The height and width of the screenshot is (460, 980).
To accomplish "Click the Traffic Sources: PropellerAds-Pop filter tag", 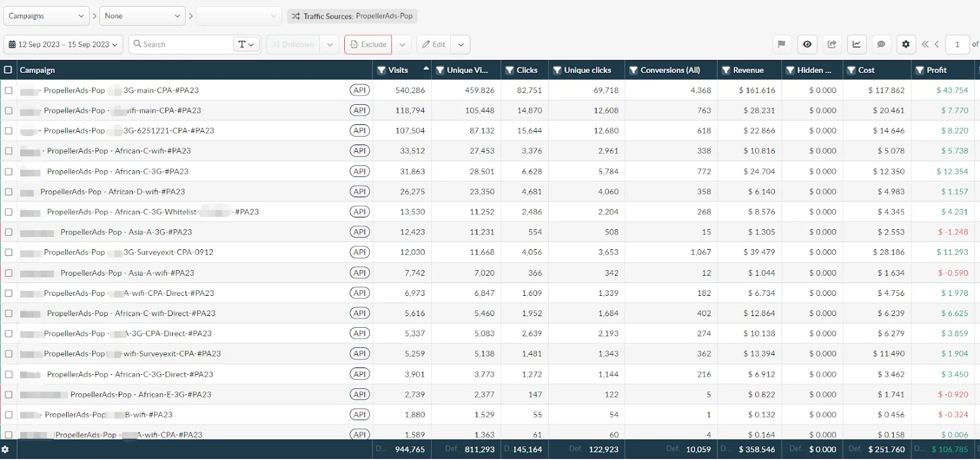I will click(x=352, y=16).
